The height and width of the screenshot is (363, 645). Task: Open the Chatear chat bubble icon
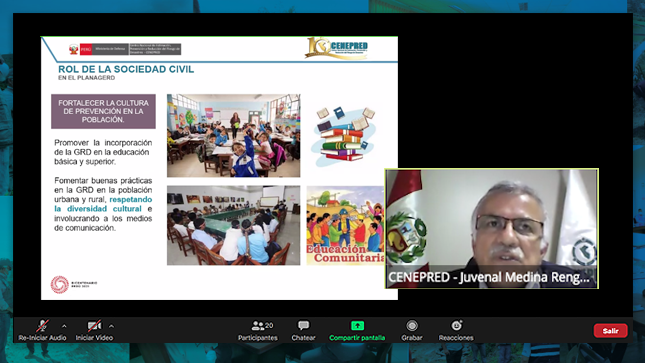(303, 326)
